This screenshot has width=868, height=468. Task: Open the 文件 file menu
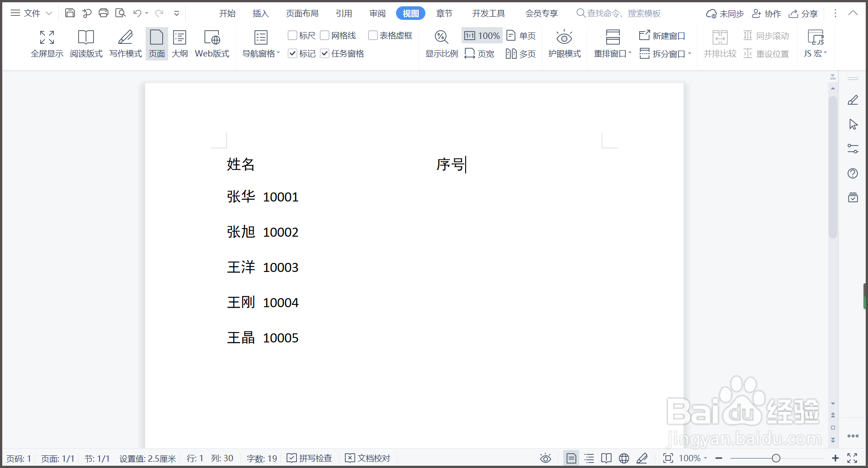click(31, 13)
